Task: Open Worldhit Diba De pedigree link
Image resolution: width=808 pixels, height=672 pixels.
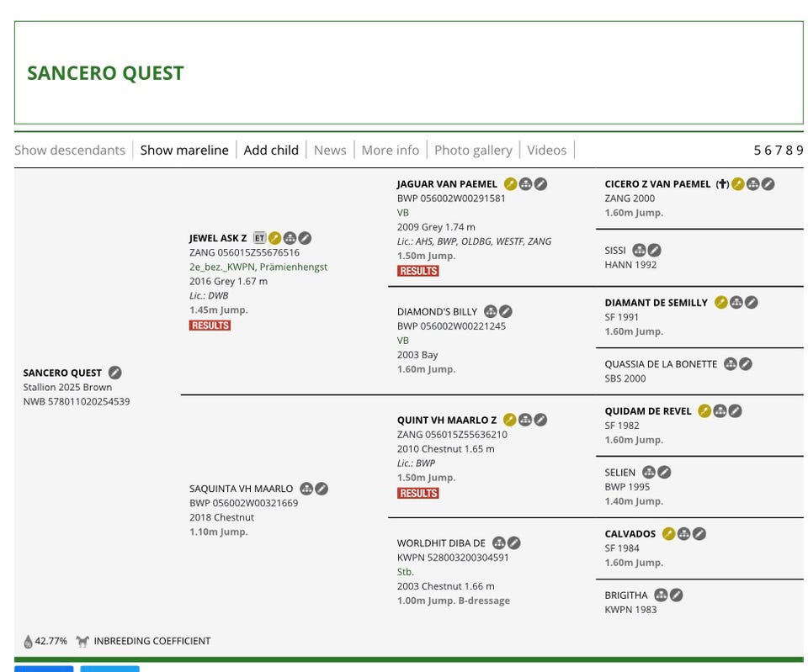Action: [441, 542]
